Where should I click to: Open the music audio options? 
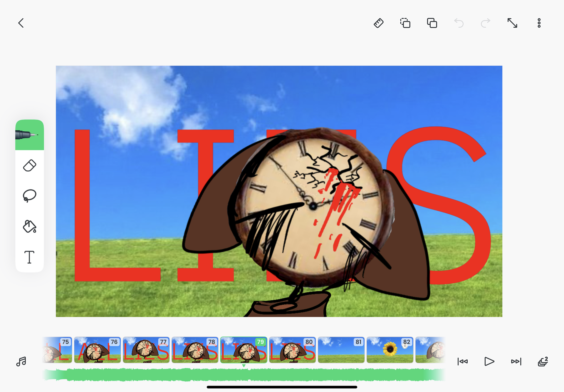(x=21, y=361)
